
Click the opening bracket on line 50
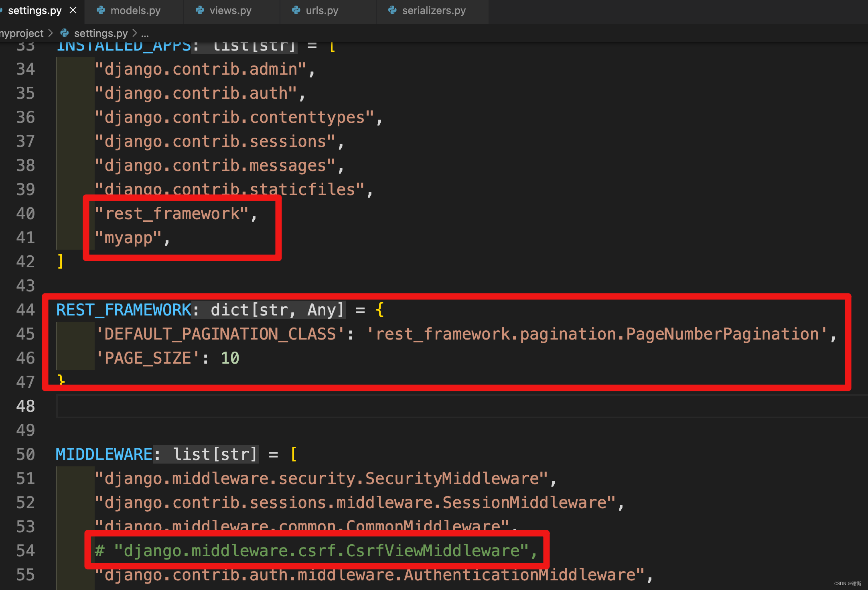click(x=294, y=454)
